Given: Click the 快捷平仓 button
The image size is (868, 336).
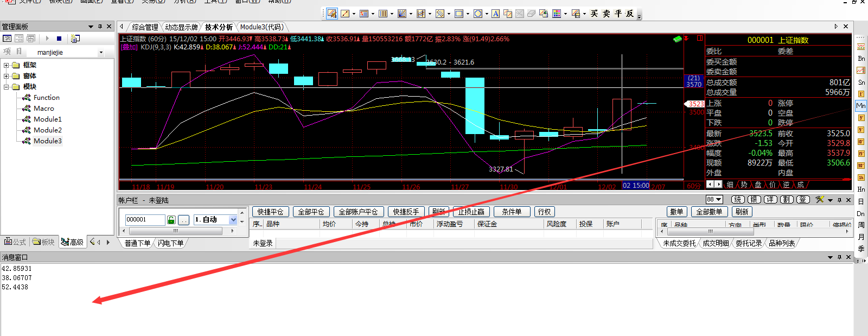Looking at the screenshot, I should click(x=270, y=212).
